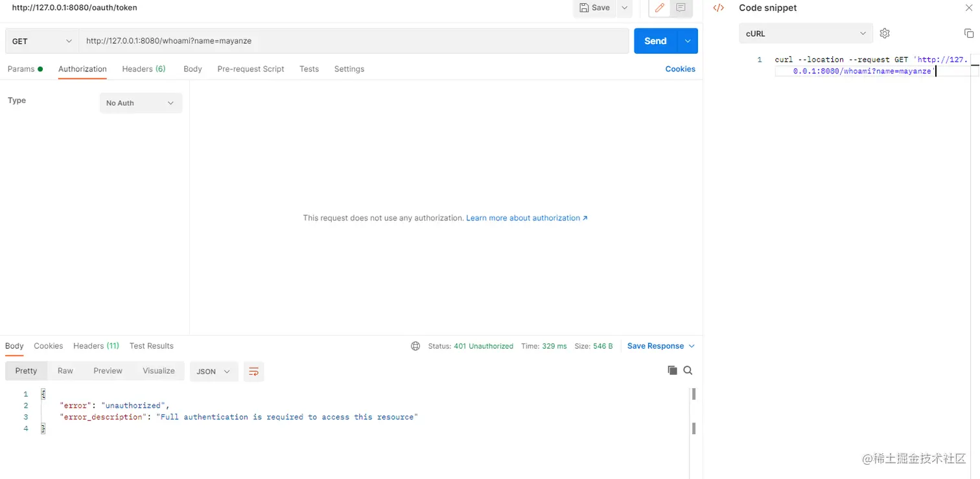This screenshot has height=479, width=980.
Task: Click the globe network icon near Status
Action: click(x=415, y=346)
